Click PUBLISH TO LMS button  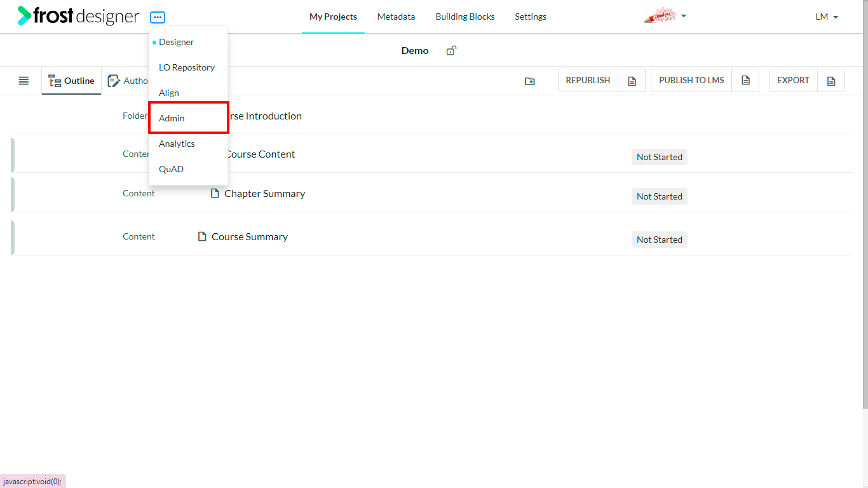point(691,80)
